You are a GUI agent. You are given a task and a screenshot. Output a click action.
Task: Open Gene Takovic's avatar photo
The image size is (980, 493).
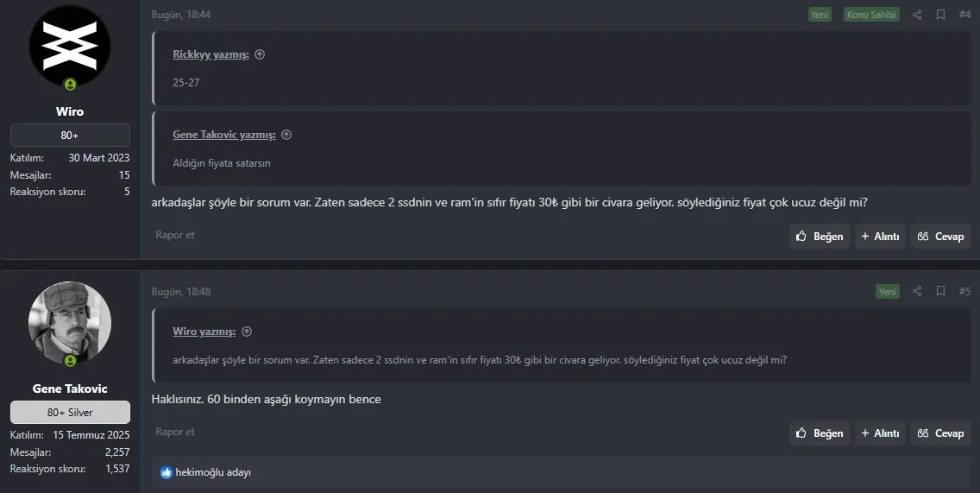click(70, 323)
